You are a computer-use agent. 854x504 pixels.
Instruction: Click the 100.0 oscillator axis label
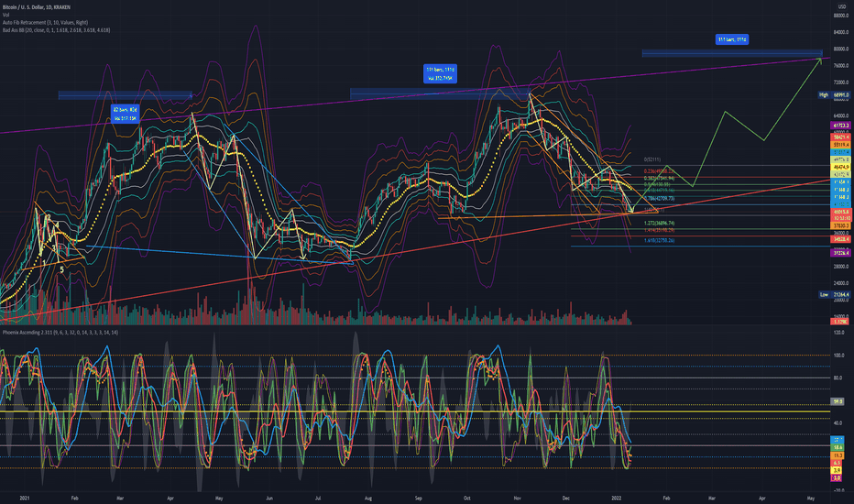pyautogui.click(x=839, y=356)
